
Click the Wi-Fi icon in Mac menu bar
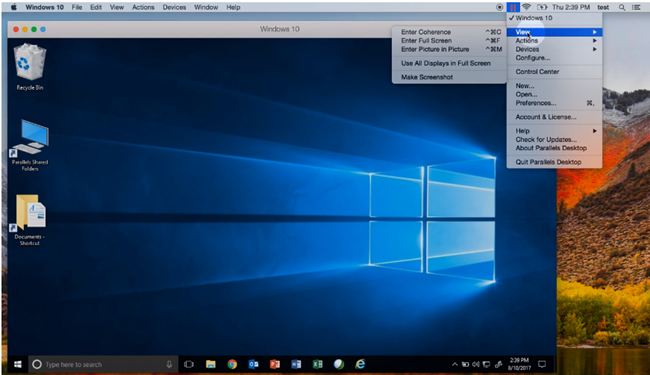coord(526,7)
